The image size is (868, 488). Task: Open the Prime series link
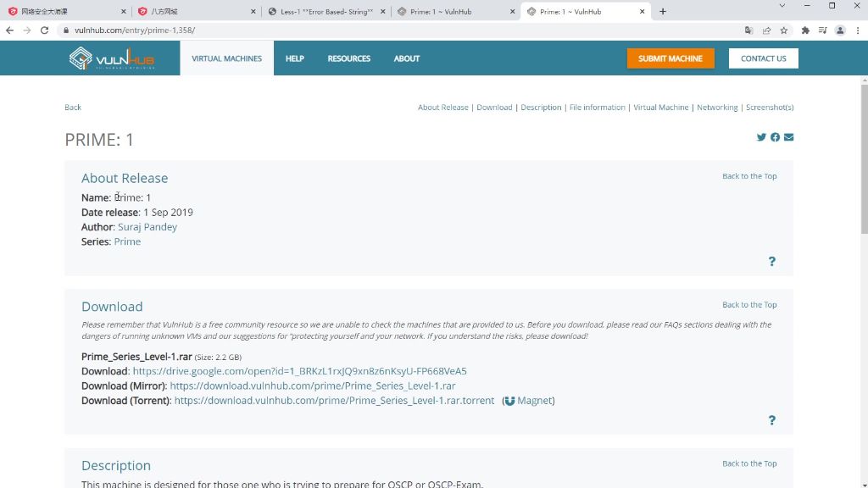127,241
